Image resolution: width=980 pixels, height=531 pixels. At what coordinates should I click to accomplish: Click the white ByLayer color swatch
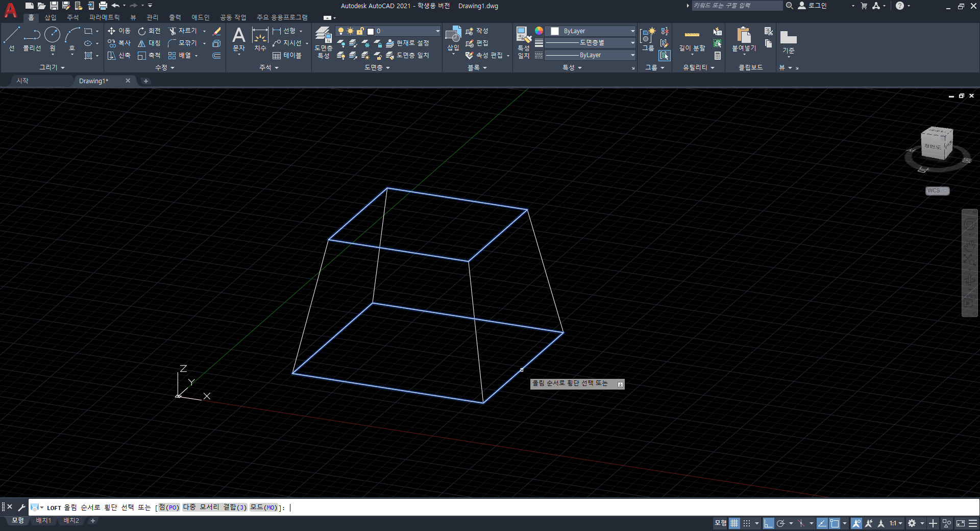555,31
